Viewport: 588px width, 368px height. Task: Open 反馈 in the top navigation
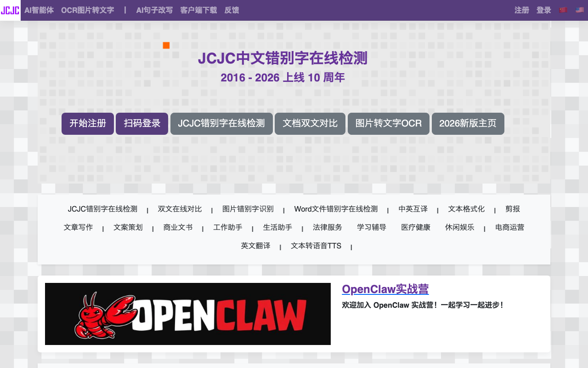[232, 10]
